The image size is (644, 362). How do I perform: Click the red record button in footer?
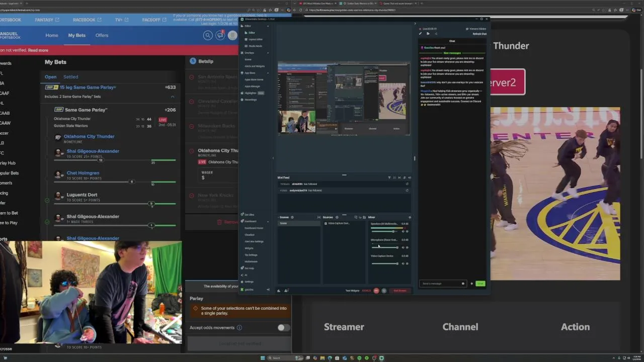(376, 291)
